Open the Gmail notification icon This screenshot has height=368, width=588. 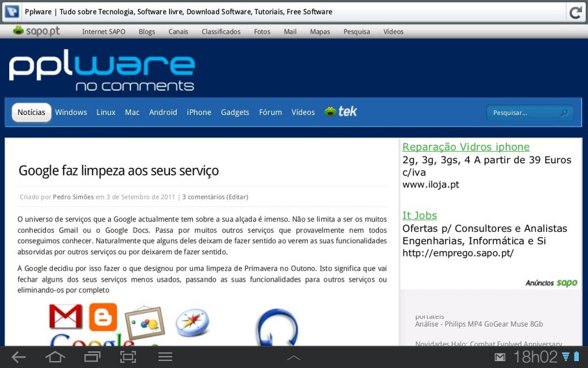(x=500, y=357)
